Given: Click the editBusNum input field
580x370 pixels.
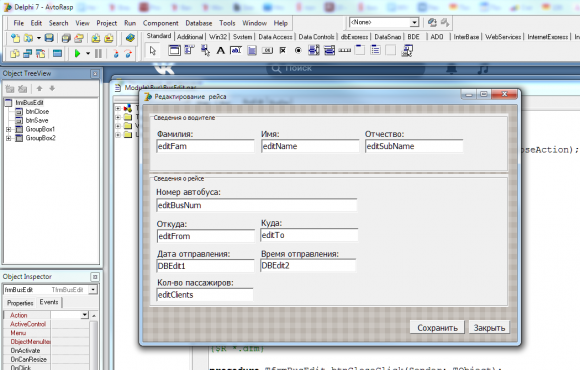Looking at the screenshot, I should pyautogui.click(x=257, y=205).
